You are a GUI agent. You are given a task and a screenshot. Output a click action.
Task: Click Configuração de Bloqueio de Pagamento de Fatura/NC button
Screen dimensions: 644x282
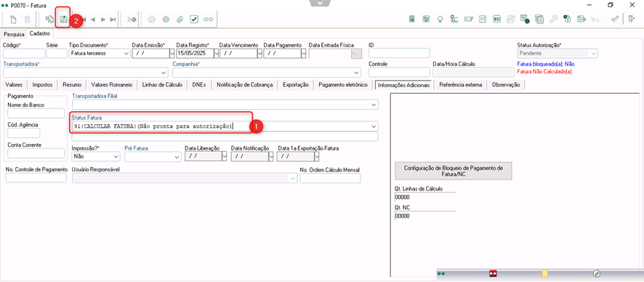[x=454, y=171]
